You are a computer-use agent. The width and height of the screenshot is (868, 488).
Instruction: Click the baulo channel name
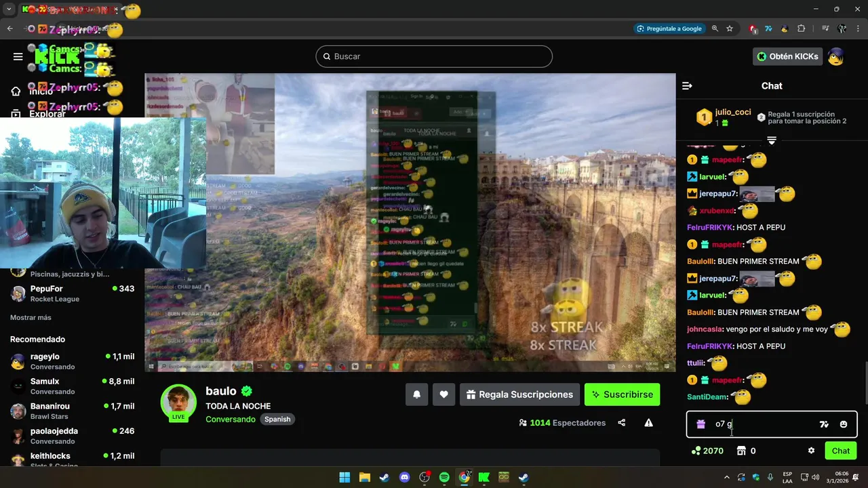221,391
